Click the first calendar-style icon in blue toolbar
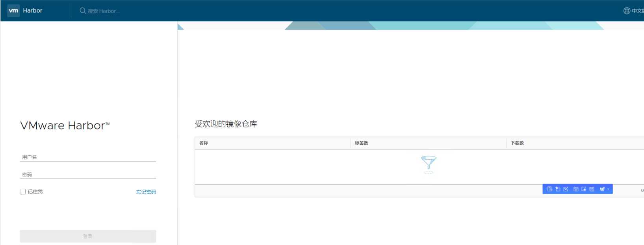This screenshot has width=644, height=245. coord(576,189)
